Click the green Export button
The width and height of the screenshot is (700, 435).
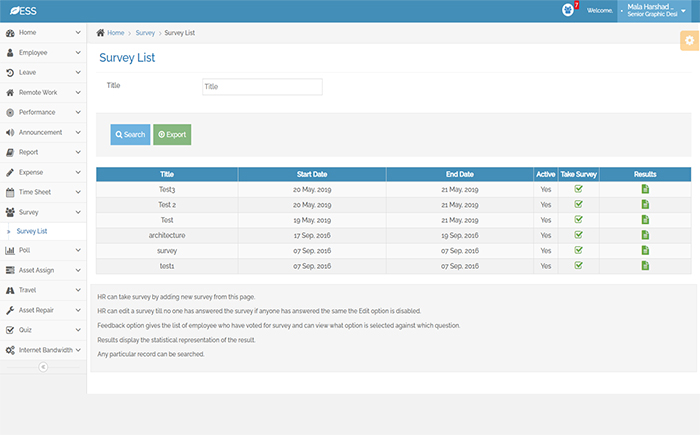tap(172, 134)
